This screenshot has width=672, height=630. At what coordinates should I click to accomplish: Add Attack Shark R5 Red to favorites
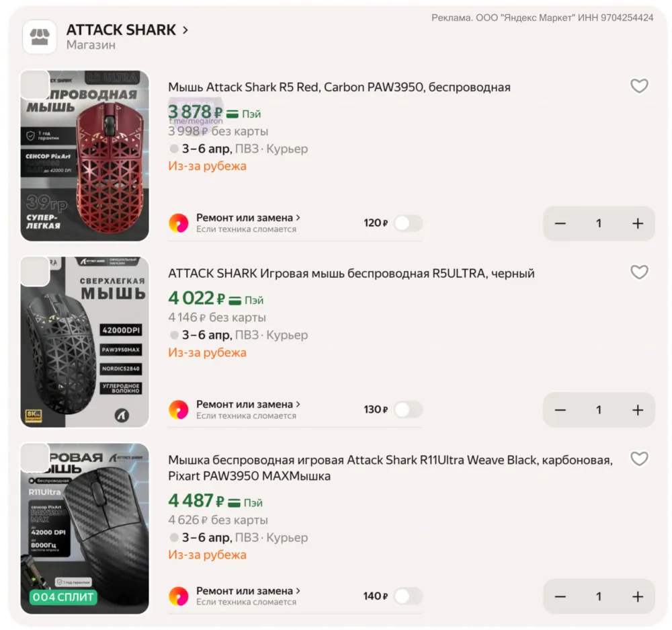tap(639, 86)
